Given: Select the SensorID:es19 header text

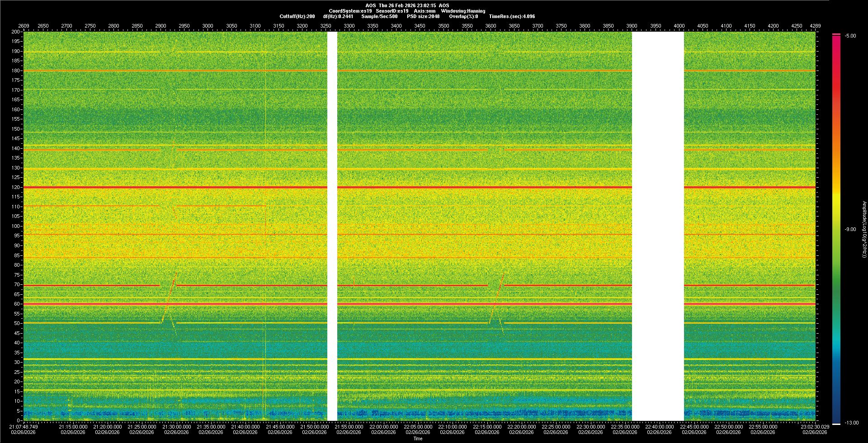Looking at the screenshot, I should pyautogui.click(x=392, y=11).
